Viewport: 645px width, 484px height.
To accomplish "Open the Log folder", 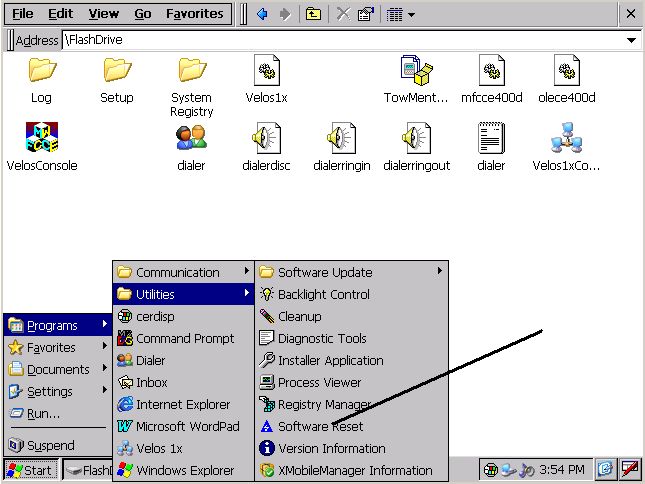I will [42, 80].
